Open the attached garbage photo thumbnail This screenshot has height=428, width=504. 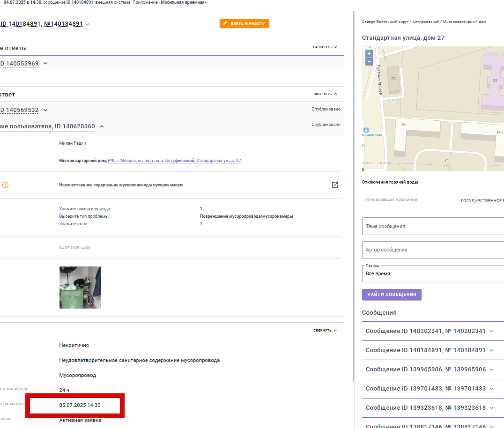80,287
